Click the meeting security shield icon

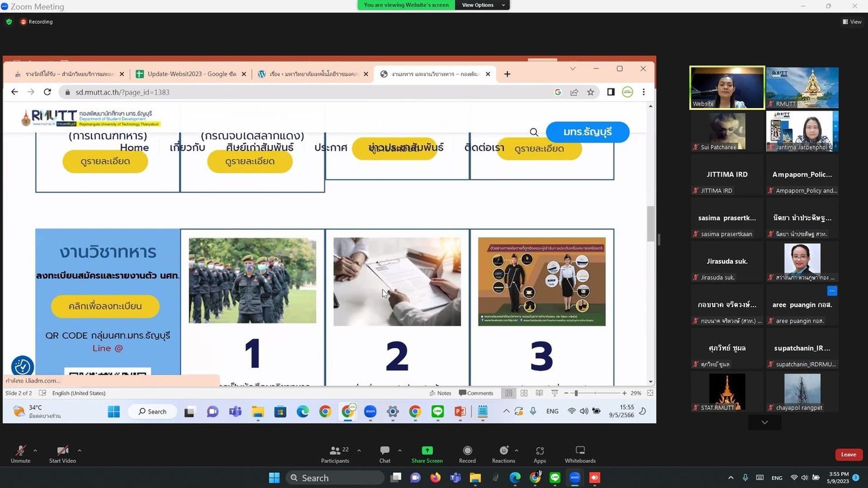tap(9, 22)
